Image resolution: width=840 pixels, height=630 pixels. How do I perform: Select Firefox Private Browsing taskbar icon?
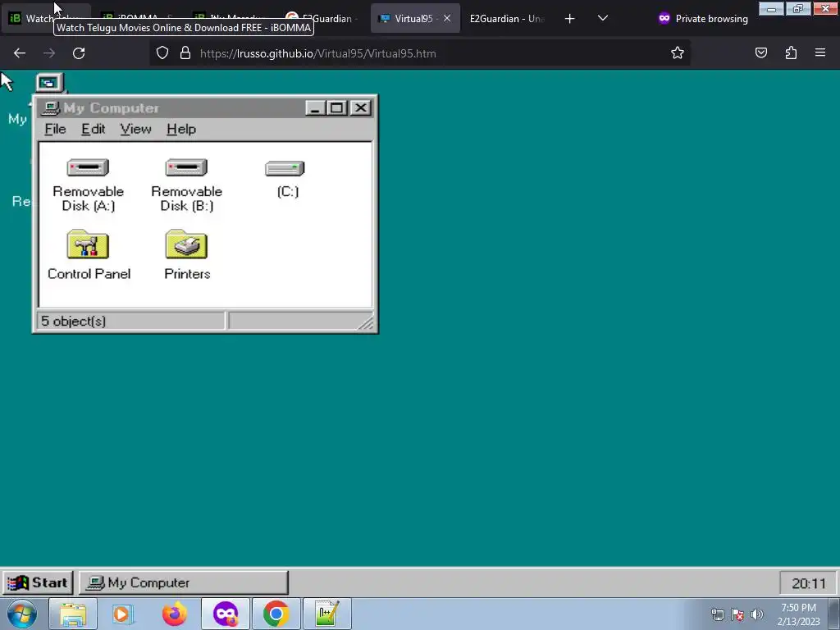[x=226, y=614]
